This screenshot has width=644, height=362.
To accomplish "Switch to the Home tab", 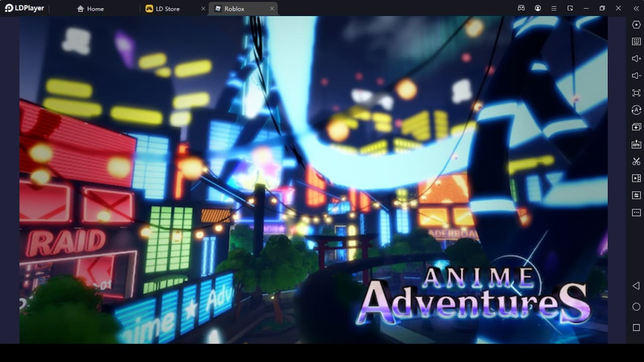I will [90, 8].
